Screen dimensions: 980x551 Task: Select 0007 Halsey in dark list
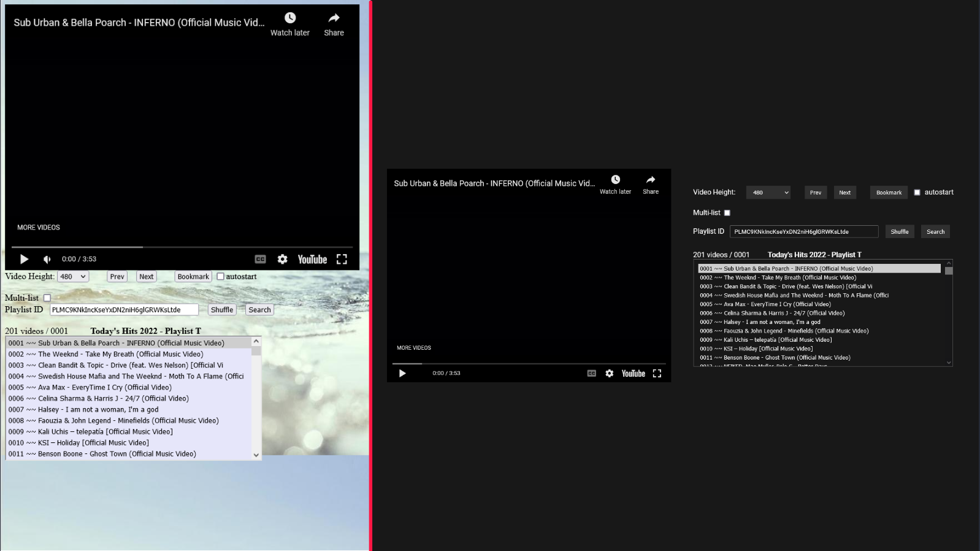pyautogui.click(x=819, y=322)
